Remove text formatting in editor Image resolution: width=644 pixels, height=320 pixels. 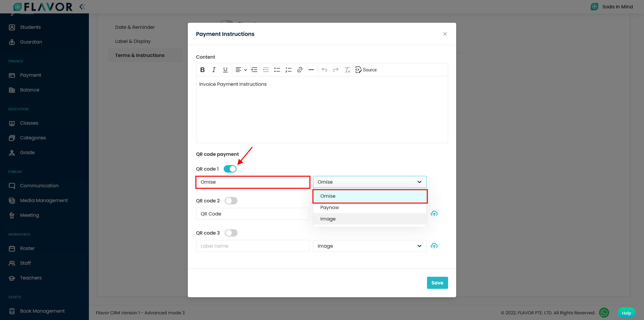pyautogui.click(x=347, y=70)
